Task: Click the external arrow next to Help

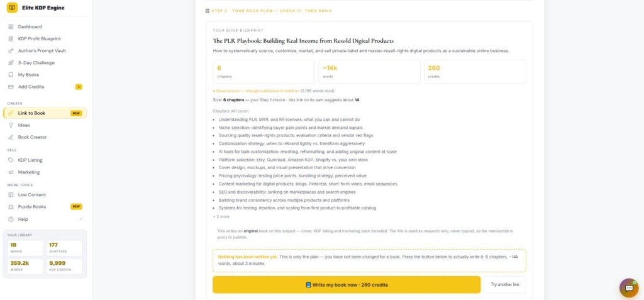Action: (80, 219)
